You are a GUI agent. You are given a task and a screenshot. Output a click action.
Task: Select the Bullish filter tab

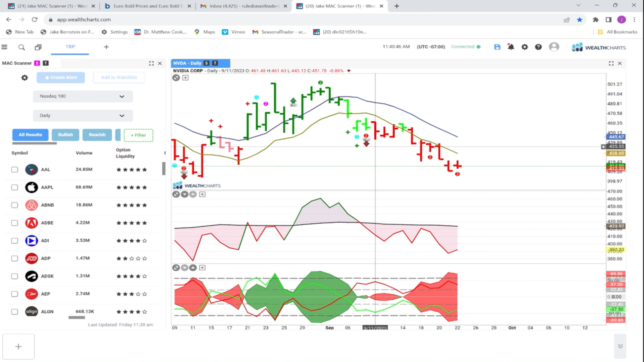[65, 135]
